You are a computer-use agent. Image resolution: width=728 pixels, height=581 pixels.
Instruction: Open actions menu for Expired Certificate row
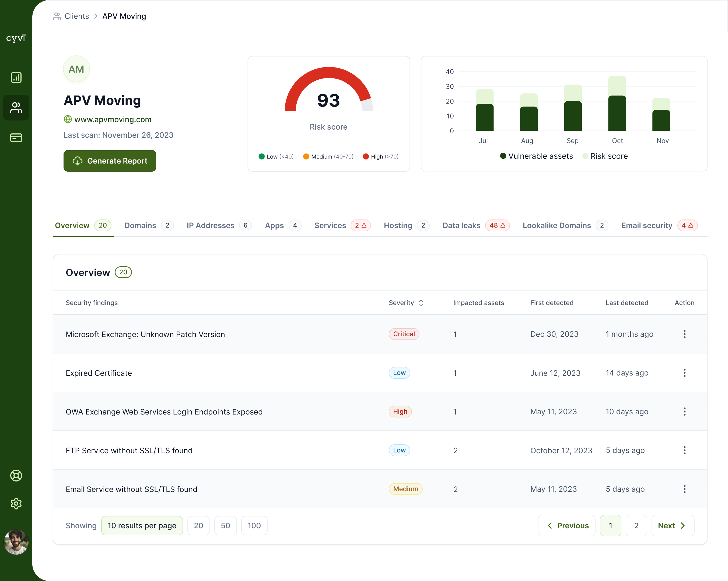(684, 373)
